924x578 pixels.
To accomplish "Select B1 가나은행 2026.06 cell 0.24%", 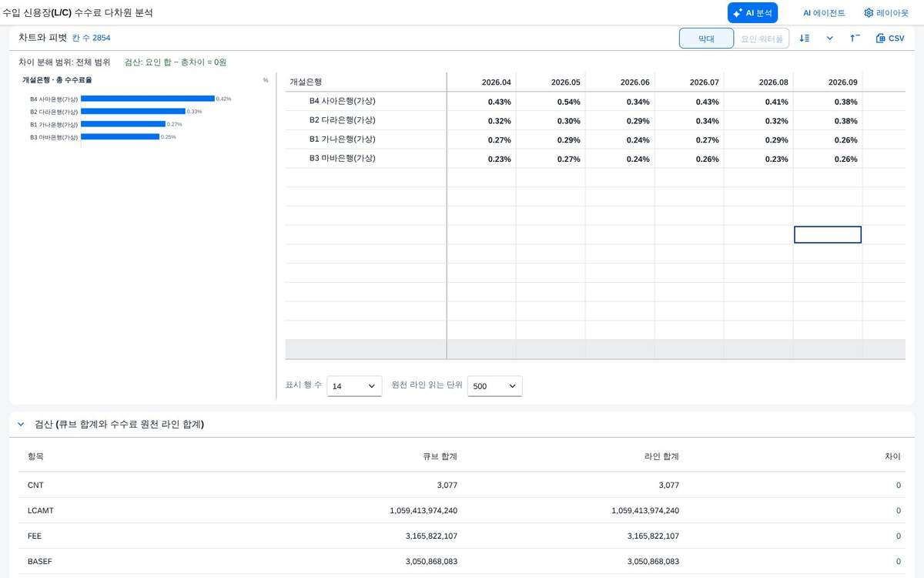I will pos(620,139).
